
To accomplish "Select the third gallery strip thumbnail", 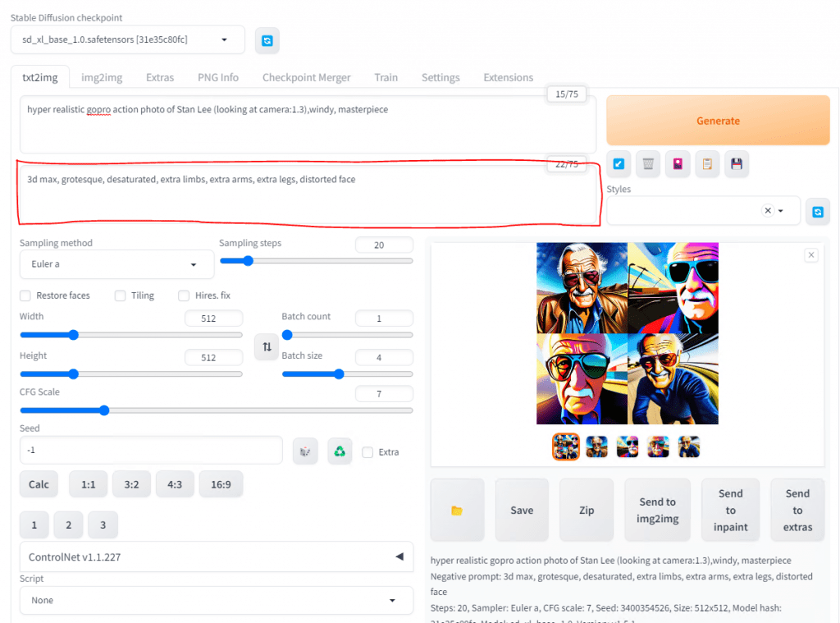I will pyautogui.click(x=628, y=446).
